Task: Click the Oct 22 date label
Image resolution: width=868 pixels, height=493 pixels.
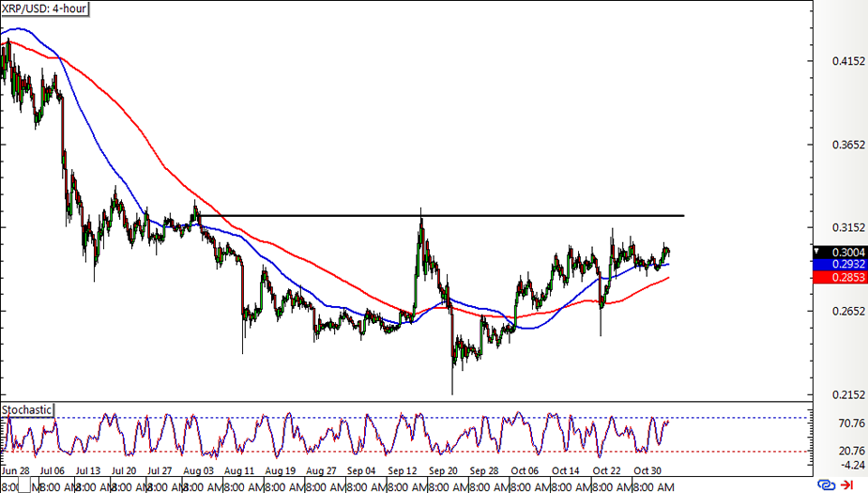Action: click(x=607, y=470)
